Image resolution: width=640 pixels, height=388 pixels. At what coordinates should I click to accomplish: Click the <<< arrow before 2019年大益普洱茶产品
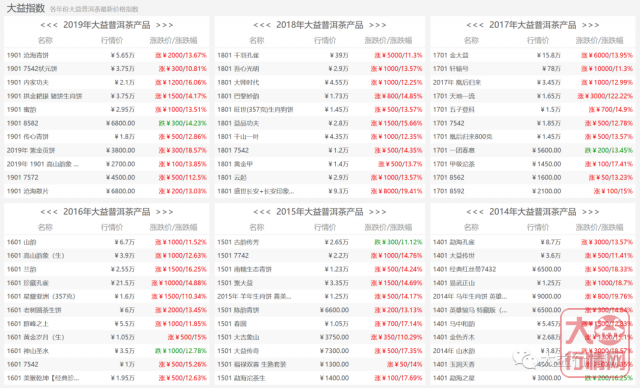[49, 25]
